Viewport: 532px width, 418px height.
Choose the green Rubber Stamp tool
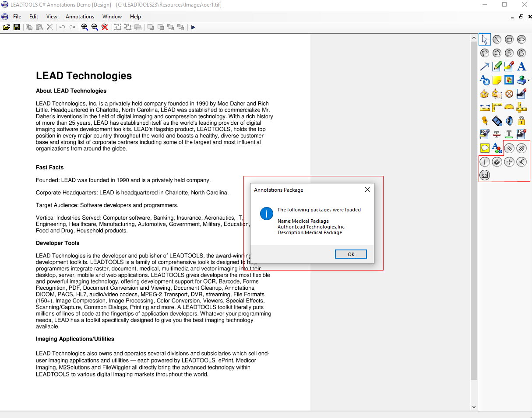(x=521, y=80)
